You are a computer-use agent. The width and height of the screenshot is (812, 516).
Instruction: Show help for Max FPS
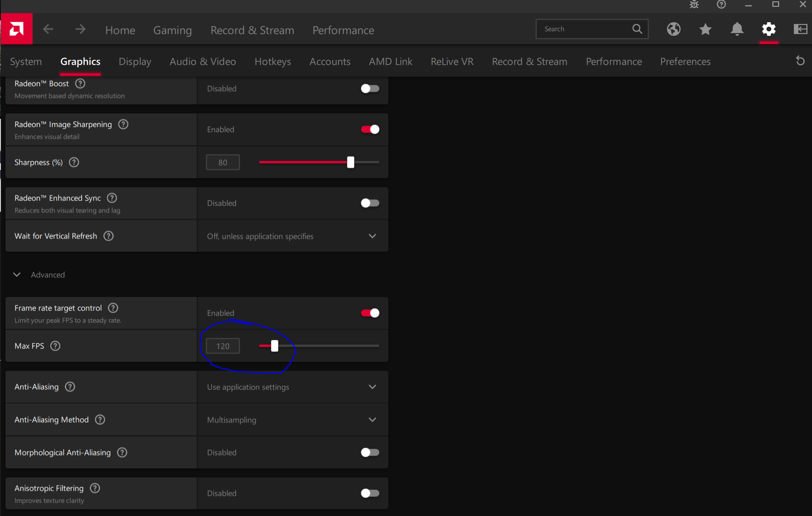(55, 346)
